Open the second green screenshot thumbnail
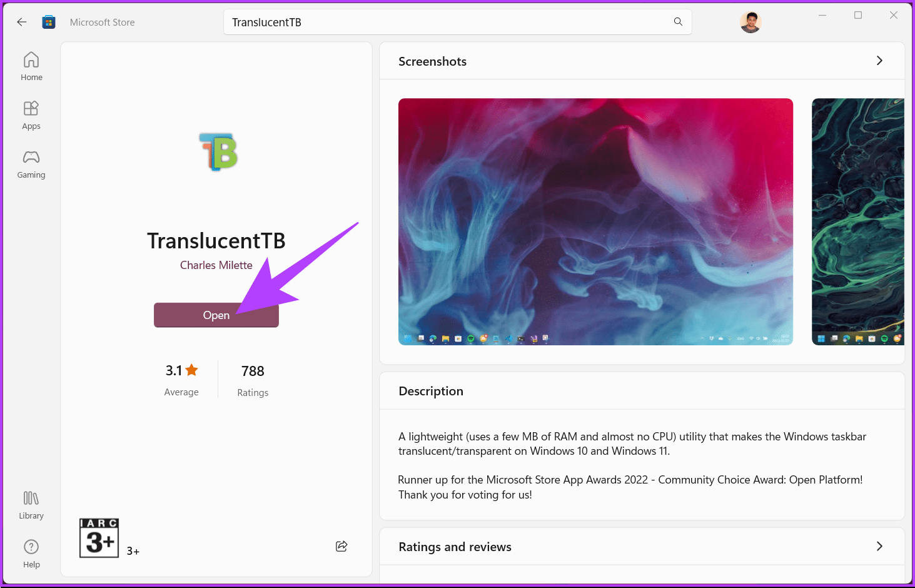The image size is (915, 588). click(x=858, y=221)
